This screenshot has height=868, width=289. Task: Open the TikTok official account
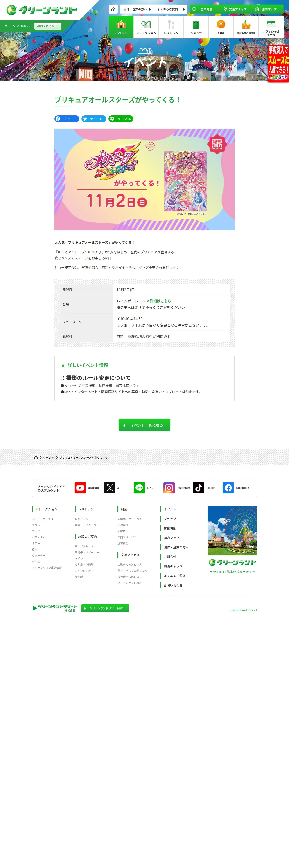pos(204,488)
